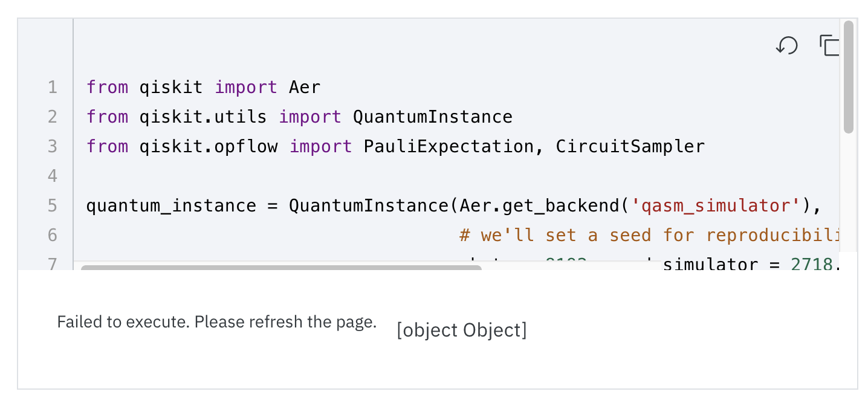Select line number 1 in the gutter
Viewport: 868px width, 406px height.
pos(53,87)
